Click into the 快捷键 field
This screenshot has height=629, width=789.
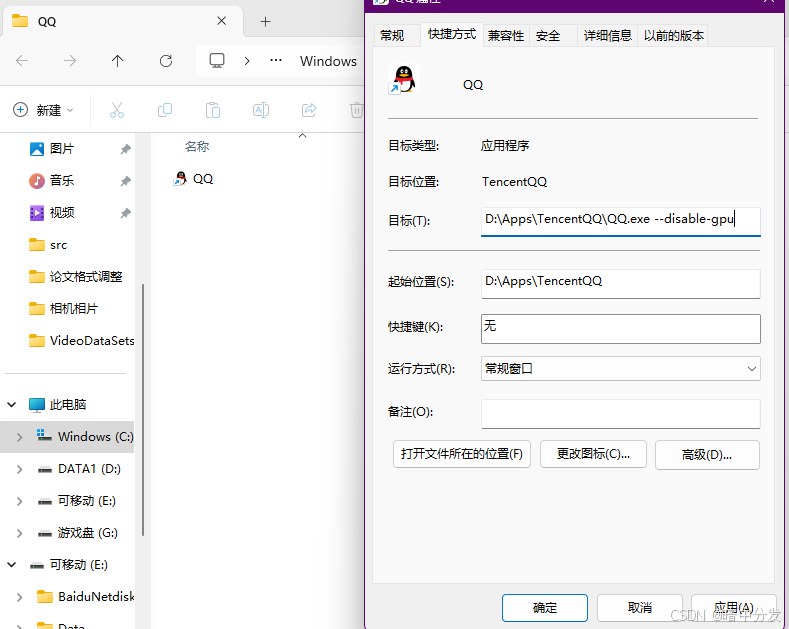tap(620, 329)
